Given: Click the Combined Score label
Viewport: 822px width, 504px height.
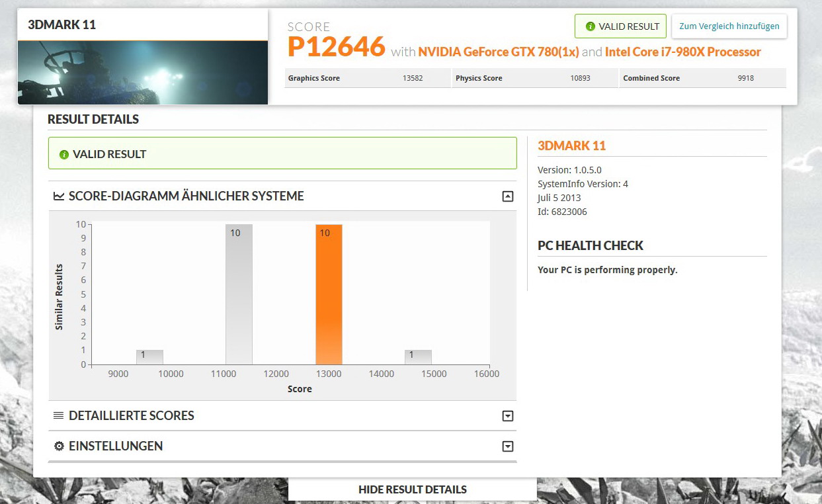Looking at the screenshot, I should [651, 78].
